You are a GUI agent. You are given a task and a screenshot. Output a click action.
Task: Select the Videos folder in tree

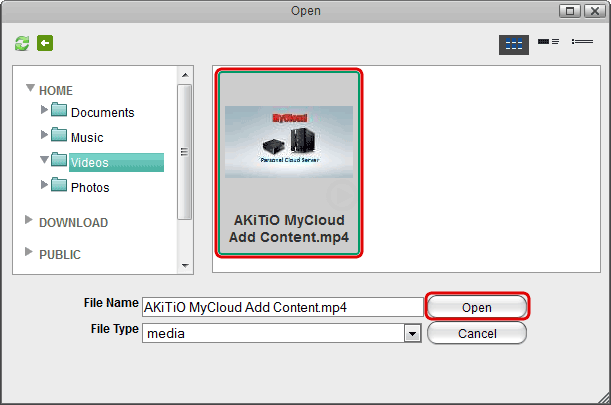(x=90, y=162)
